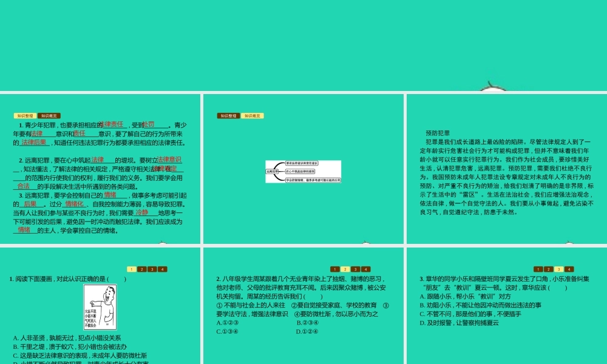Select answer A.①②③
Viewport: 607px width, 364px height.
click(228, 323)
